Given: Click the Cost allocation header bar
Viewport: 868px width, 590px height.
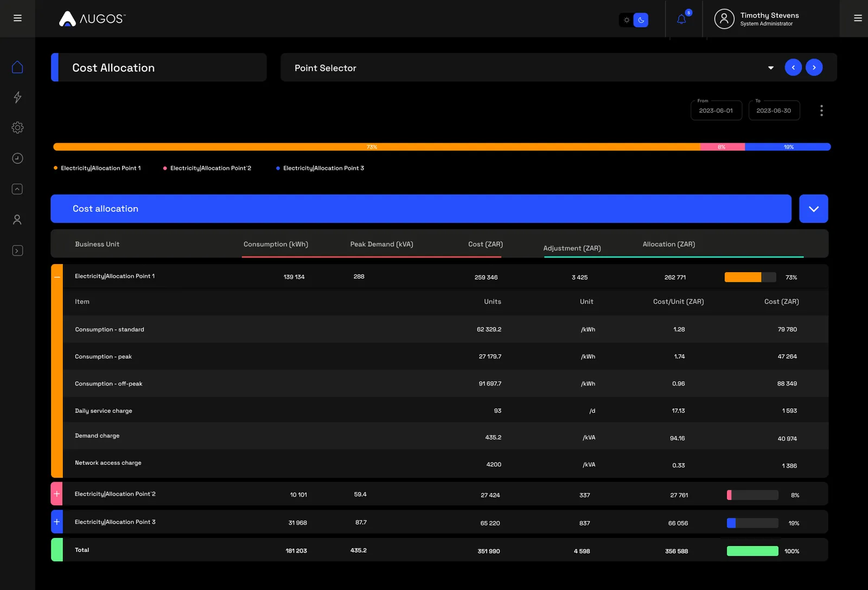Looking at the screenshot, I should click(421, 209).
